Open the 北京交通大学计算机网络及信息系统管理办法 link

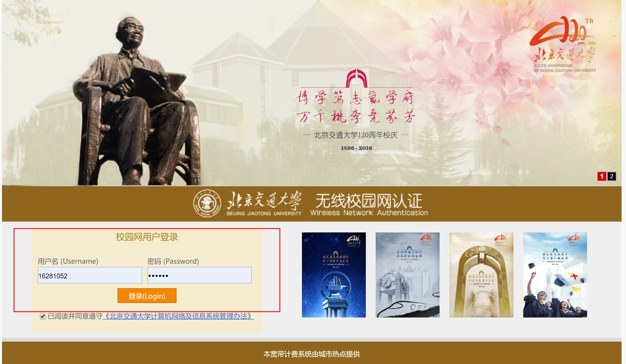178,316
